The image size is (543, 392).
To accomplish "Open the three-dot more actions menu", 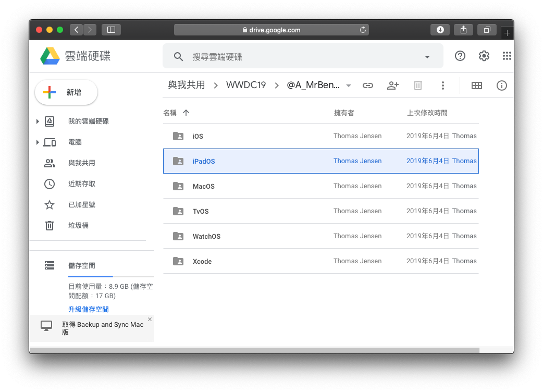I will tap(442, 85).
